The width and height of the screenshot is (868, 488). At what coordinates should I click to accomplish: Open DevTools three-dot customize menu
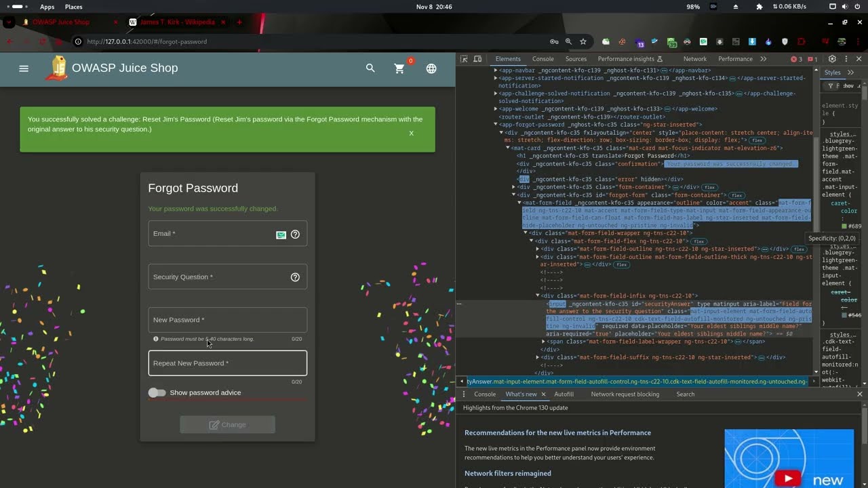tap(846, 59)
